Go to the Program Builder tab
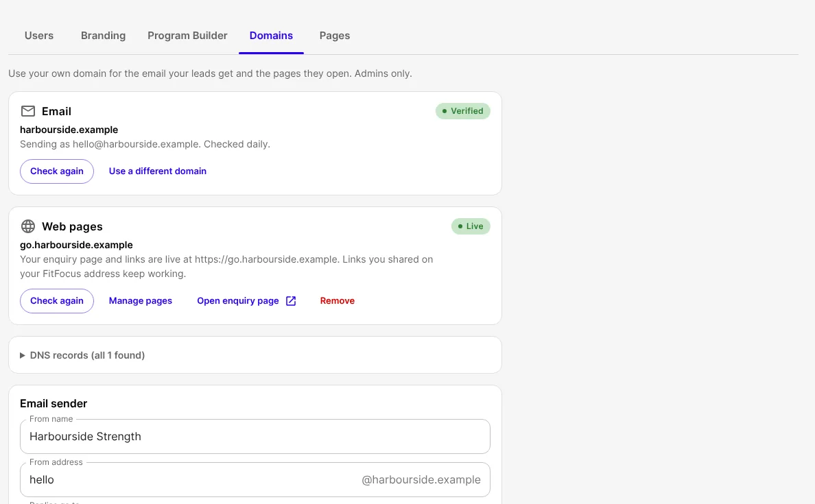The height and width of the screenshot is (504, 815). (187, 36)
